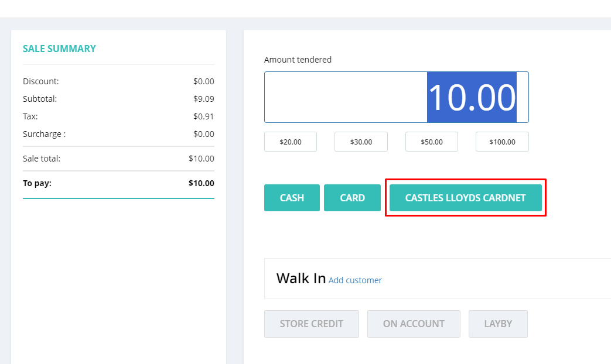Pay with the CARD button
611x364 pixels.
(352, 198)
